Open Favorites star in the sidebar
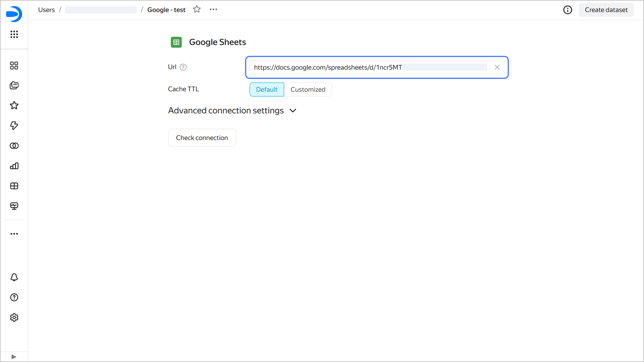This screenshot has height=362, width=644. pos(14,105)
